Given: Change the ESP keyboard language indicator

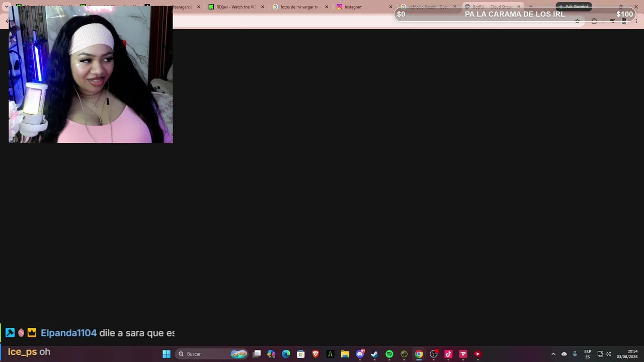Looking at the screenshot, I should coord(588,354).
